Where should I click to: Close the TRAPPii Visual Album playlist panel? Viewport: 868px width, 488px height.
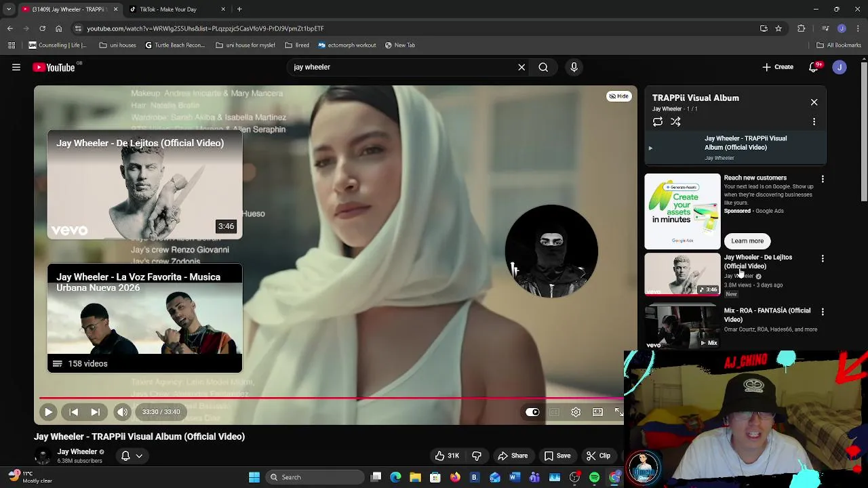[x=814, y=102]
